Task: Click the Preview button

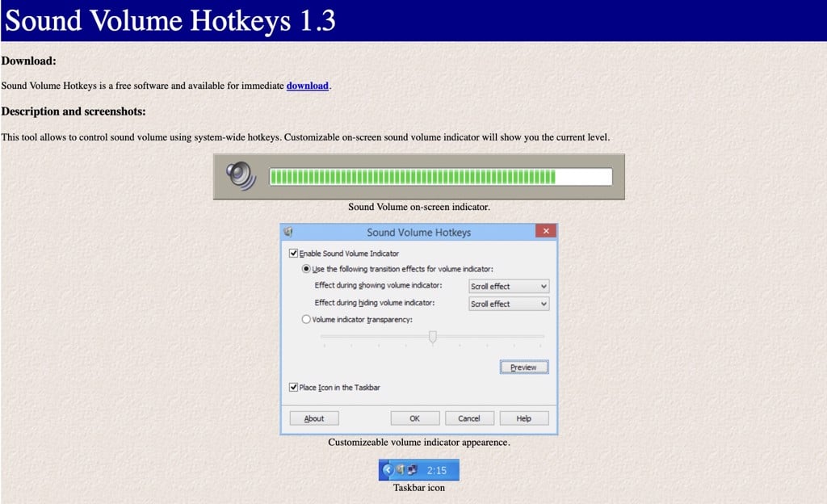Action: tap(523, 367)
